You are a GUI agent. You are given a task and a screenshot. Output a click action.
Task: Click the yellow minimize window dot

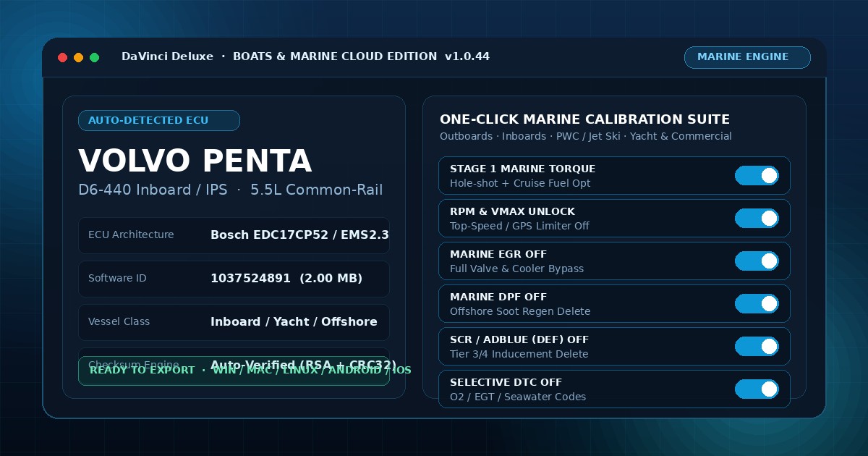pyautogui.click(x=78, y=57)
